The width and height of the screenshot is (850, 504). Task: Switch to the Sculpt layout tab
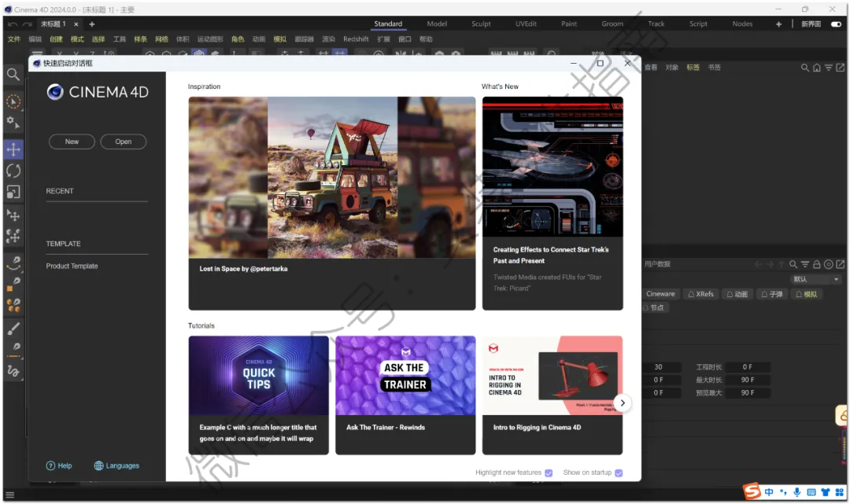coord(481,24)
